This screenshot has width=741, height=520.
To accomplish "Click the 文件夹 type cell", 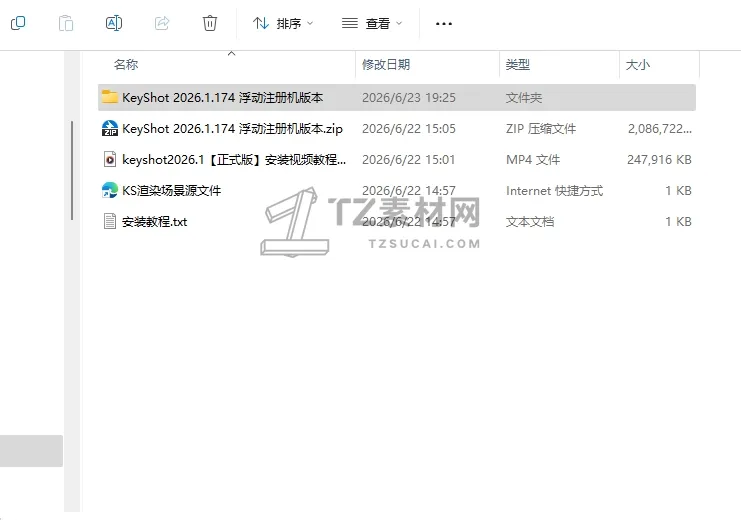I will point(524,97).
